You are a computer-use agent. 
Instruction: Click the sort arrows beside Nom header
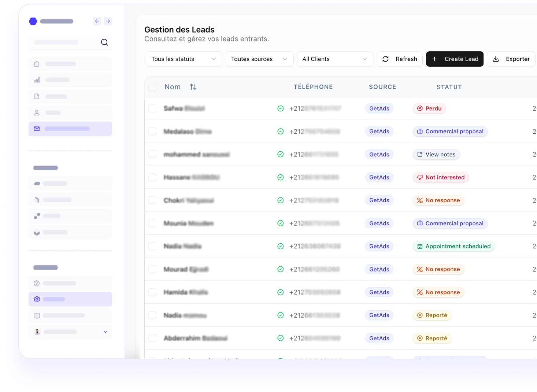(x=193, y=87)
